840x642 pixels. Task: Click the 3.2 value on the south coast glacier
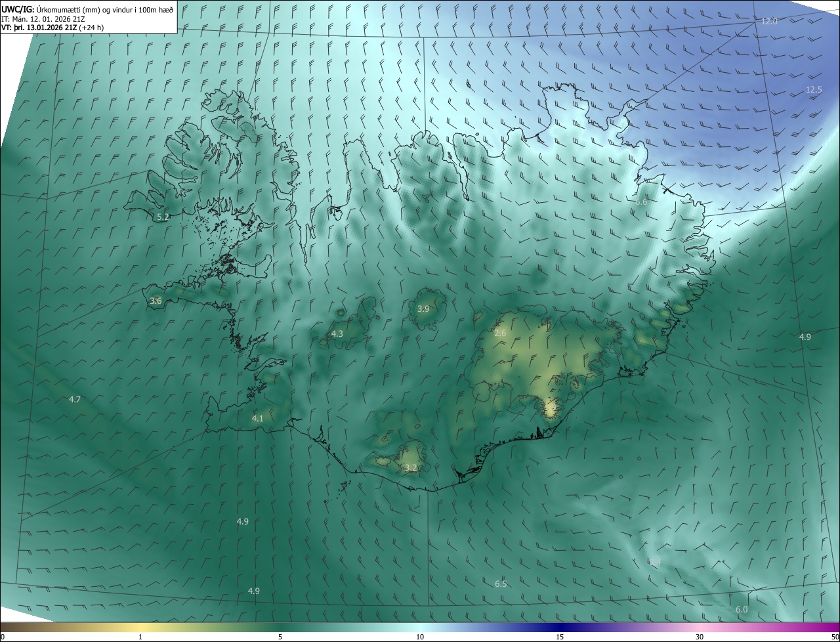point(411,467)
